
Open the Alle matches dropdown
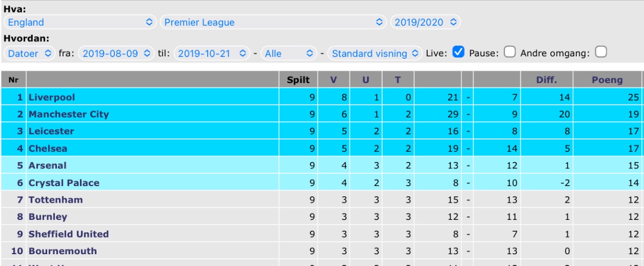click(289, 53)
